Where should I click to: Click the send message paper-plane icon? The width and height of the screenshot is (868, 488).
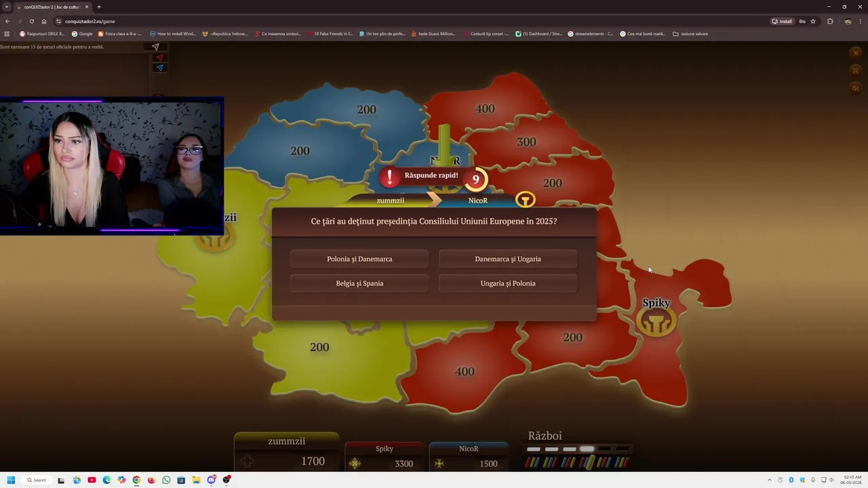point(155,47)
